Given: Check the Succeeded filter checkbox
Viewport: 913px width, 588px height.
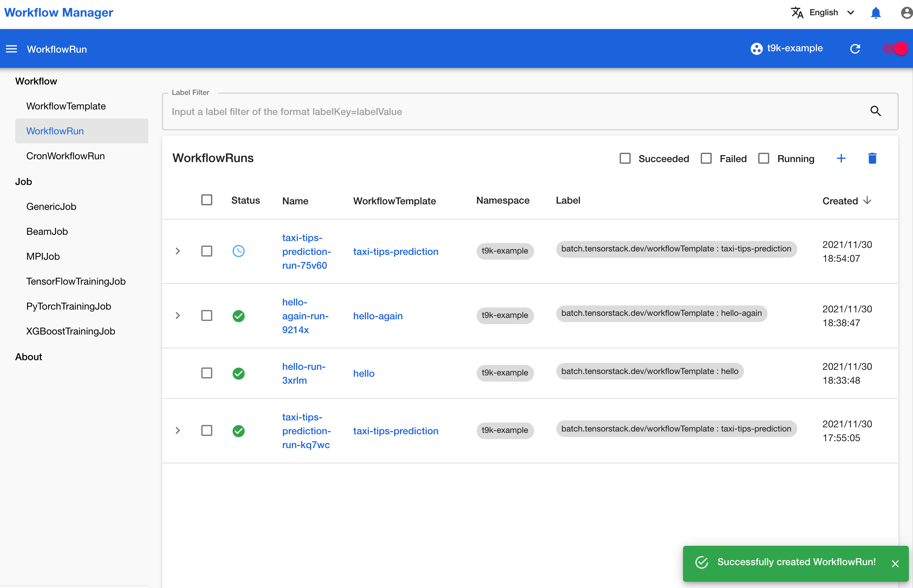Looking at the screenshot, I should (625, 158).
